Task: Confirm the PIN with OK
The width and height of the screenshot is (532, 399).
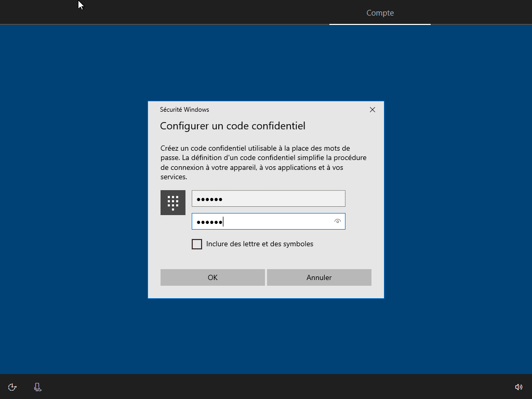Action: (212, 277)
